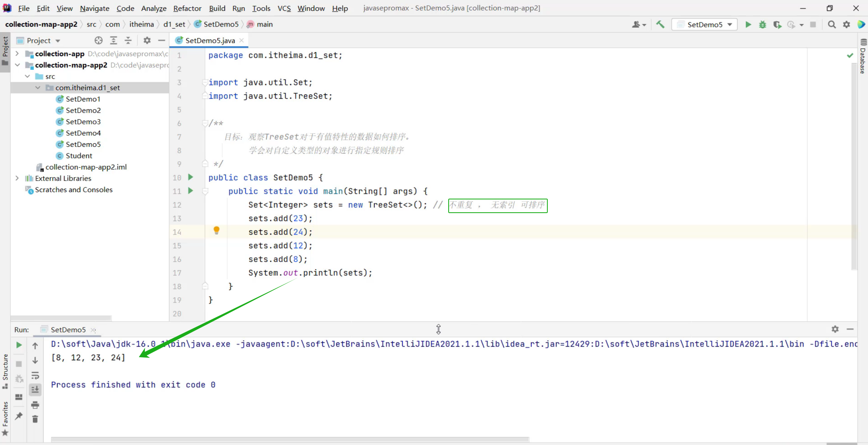The width and height of the screenshot is (868, 445).
Task: Expand External Libraries in the project tree
Action: tap(17, 178)
